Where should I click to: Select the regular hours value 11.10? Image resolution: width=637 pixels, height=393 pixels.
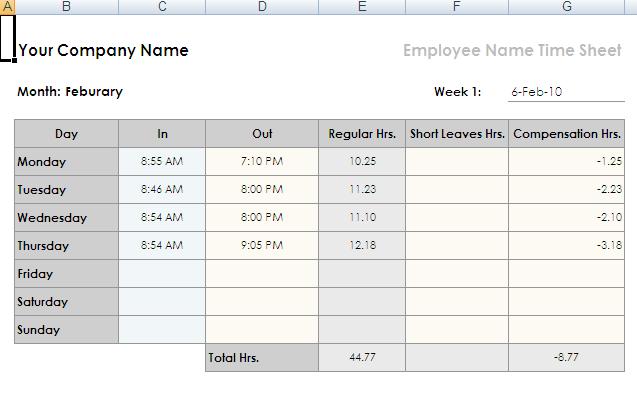(x=362, y=218)
